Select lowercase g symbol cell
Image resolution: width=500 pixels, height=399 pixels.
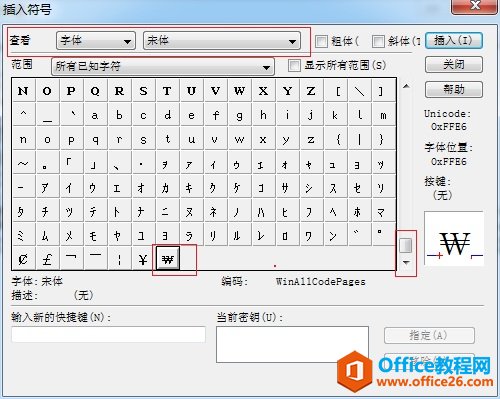pos(240,115)
